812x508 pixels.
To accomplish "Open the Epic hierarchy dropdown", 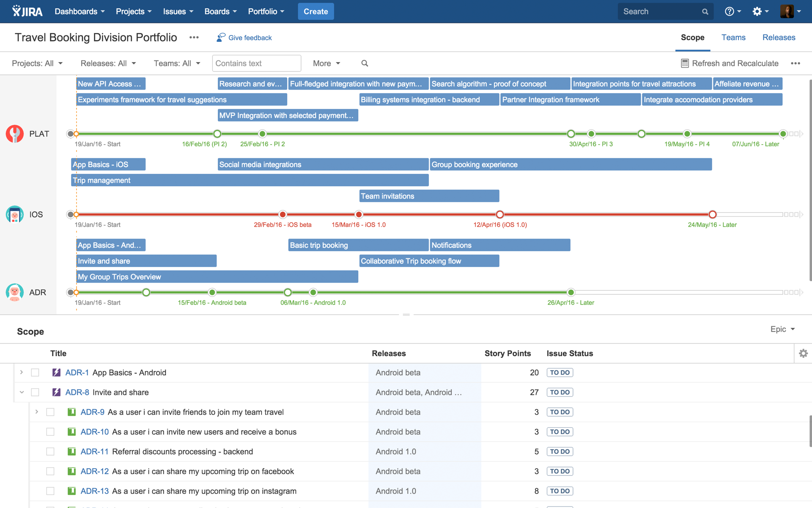I will click(x=782, y=329).
